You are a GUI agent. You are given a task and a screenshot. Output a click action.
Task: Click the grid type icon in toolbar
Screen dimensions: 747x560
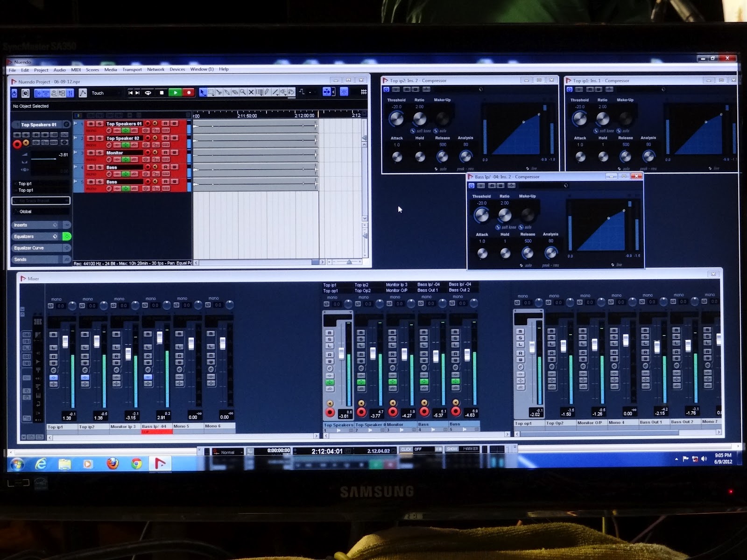pyautogui.click(x=364, y=92)
